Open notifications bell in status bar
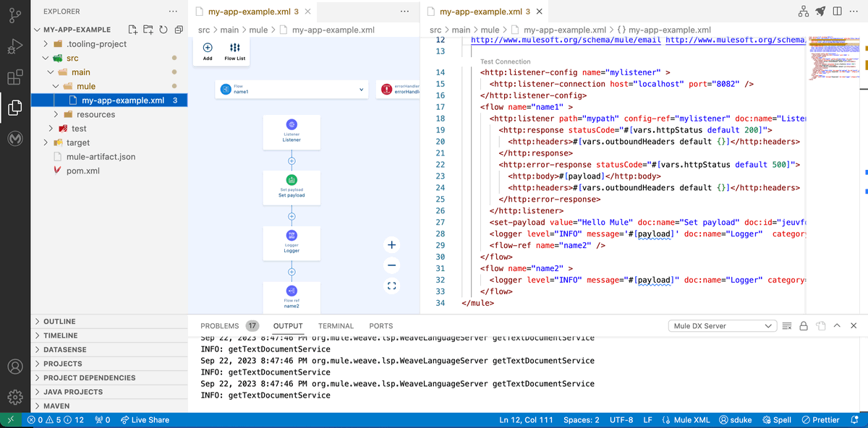The width and height of the screenshot is (868, 428). click(855, 420)
